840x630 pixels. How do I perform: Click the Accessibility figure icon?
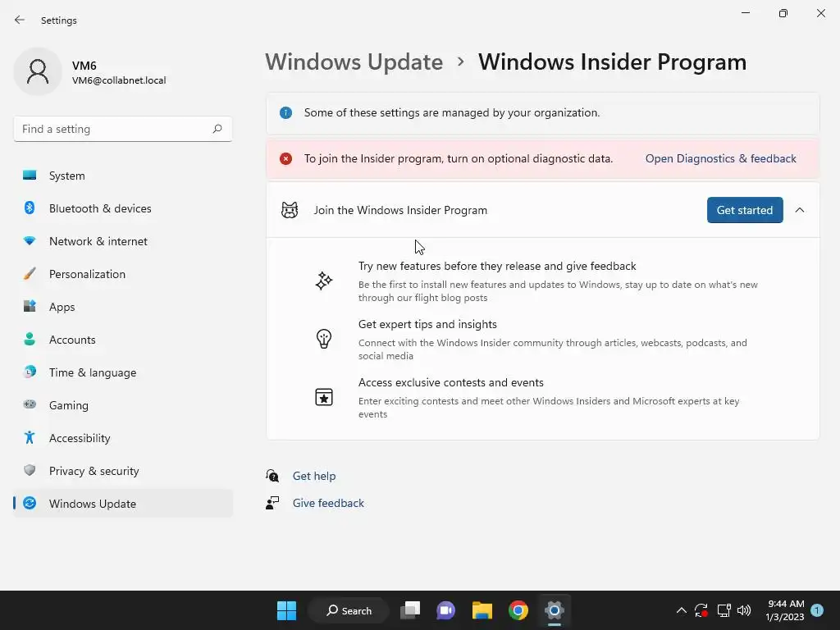[x=30, y=438]
